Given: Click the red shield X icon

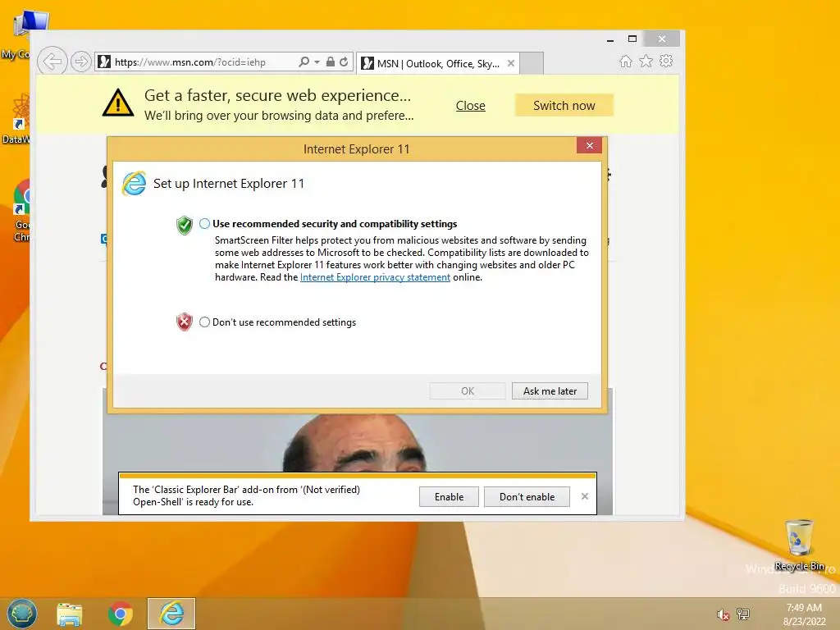Looking at the screenshot, I should [x=185, y=322].
